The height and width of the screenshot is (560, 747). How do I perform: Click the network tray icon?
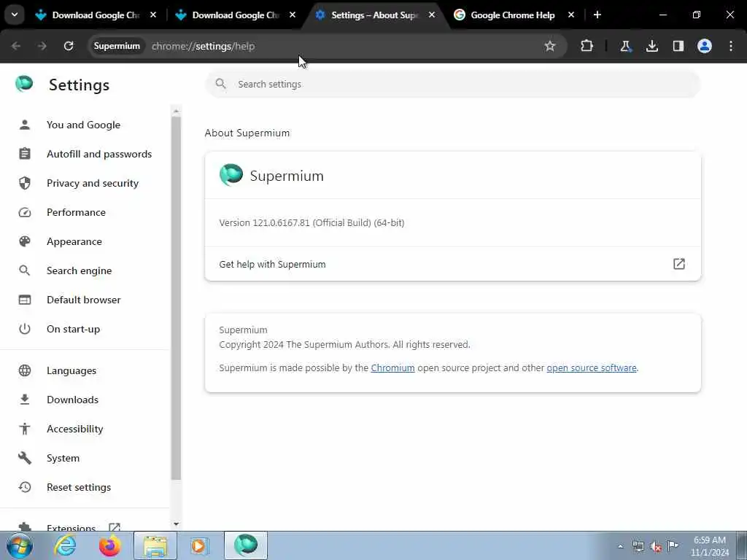tap(638, 546)
